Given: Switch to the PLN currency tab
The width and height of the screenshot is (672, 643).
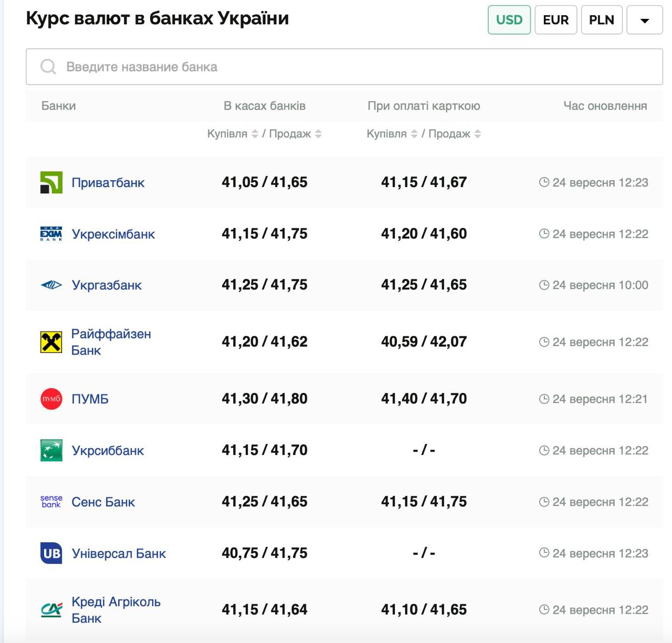Looking at the screenshot, I should point(601,20).
